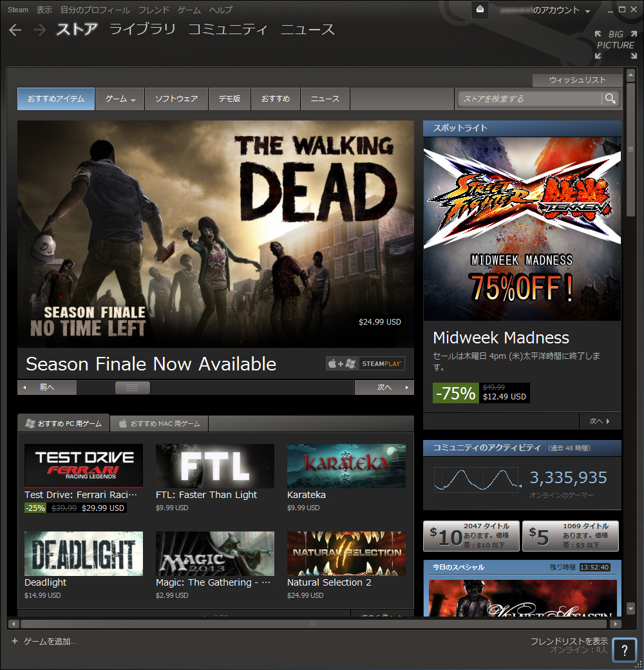Open today's special Velvet Assassin image
644x670 pixels.
point(522,598)
